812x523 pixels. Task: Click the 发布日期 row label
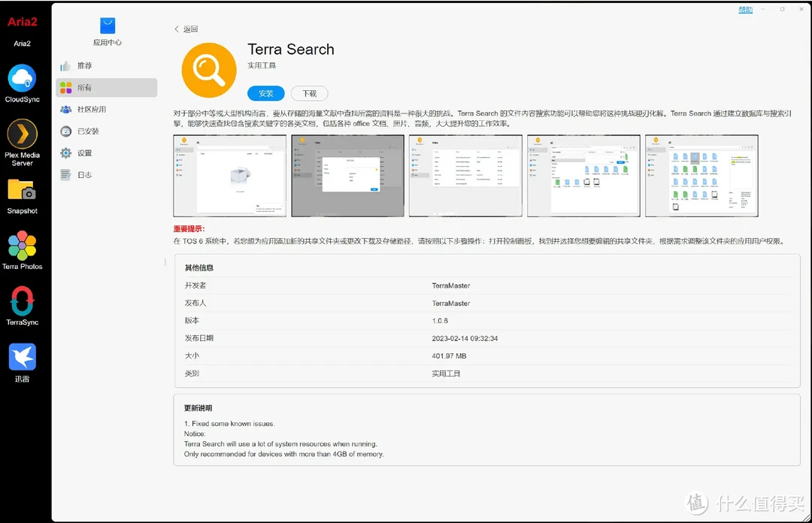tap(198, 338)
